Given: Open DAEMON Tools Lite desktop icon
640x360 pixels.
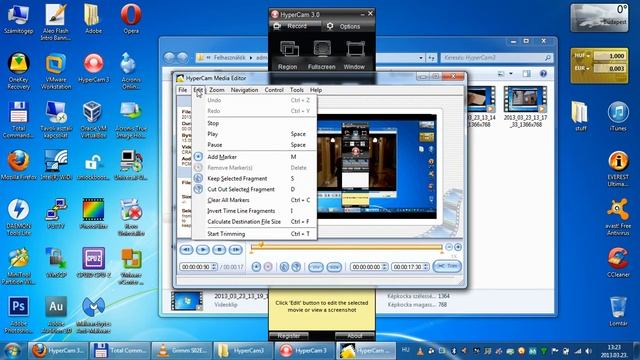Looking at the screenshot, I should pos(18,217).
